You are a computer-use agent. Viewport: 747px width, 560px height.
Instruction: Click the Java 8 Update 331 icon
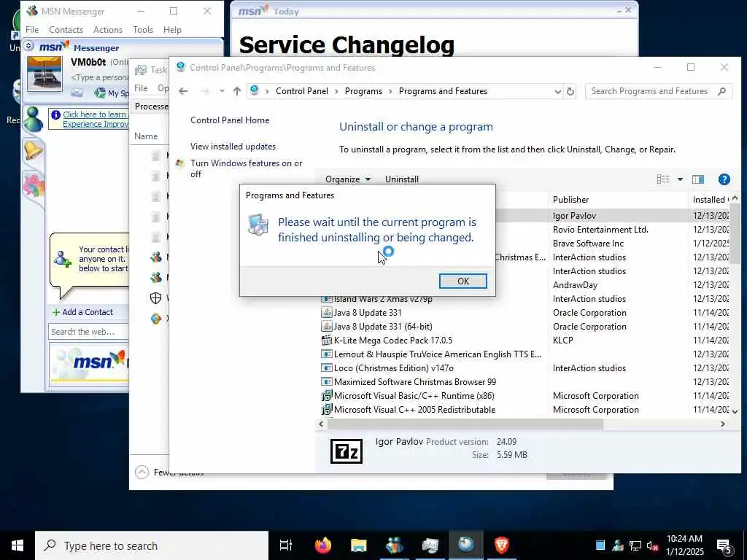[326, 313]
